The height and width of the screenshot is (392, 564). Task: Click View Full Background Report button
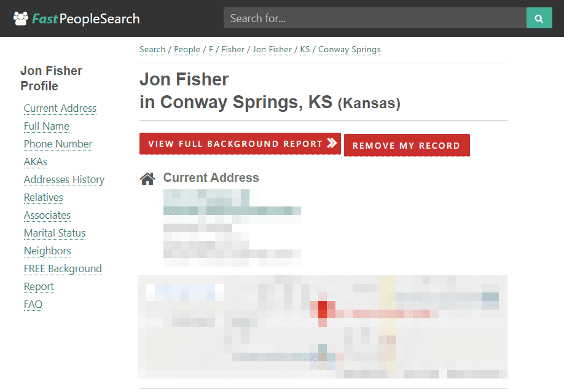click(x=240, y=144)
